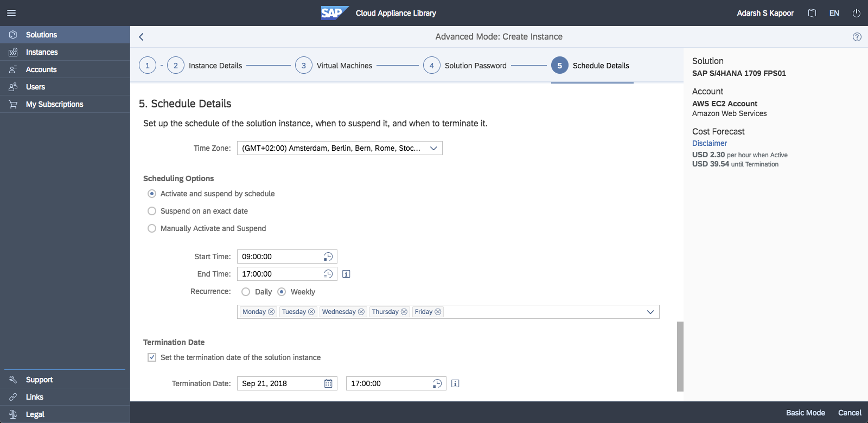Open the help question mark icon
Screen dimensions: 868x423
857,37
